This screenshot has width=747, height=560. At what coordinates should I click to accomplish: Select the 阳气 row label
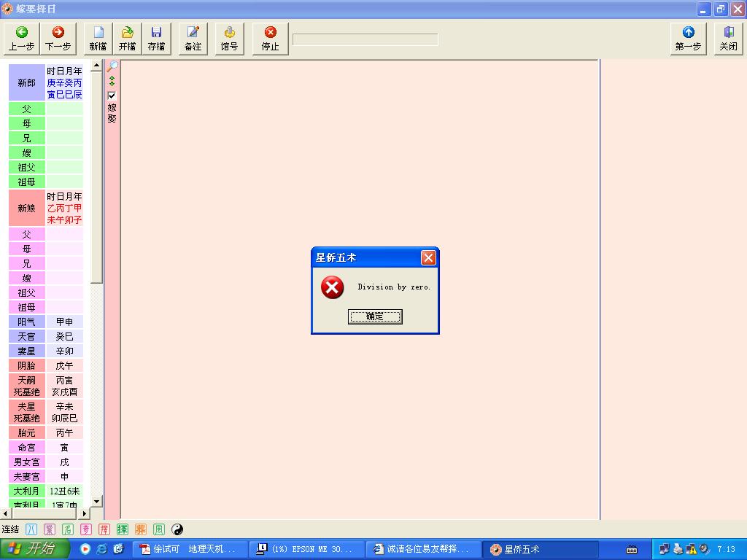click(27, 322)
